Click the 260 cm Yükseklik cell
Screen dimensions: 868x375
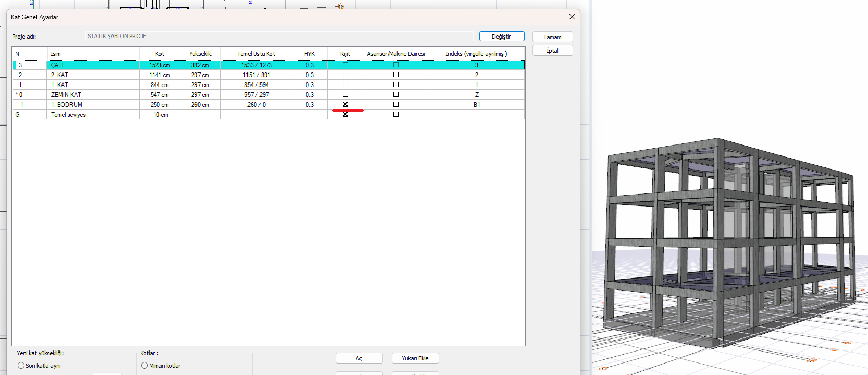200,105
